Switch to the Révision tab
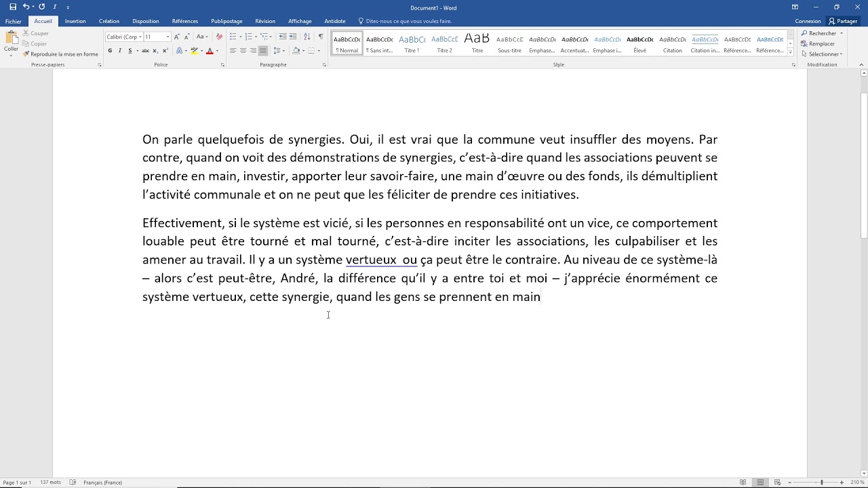The width and height of the screenshot is (868, 488). [x=265, y=21]
